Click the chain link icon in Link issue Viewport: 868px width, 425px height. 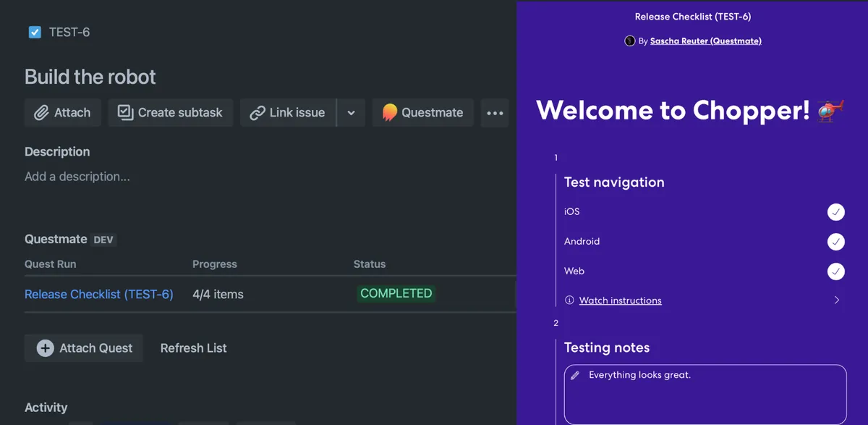coord(258,113)
